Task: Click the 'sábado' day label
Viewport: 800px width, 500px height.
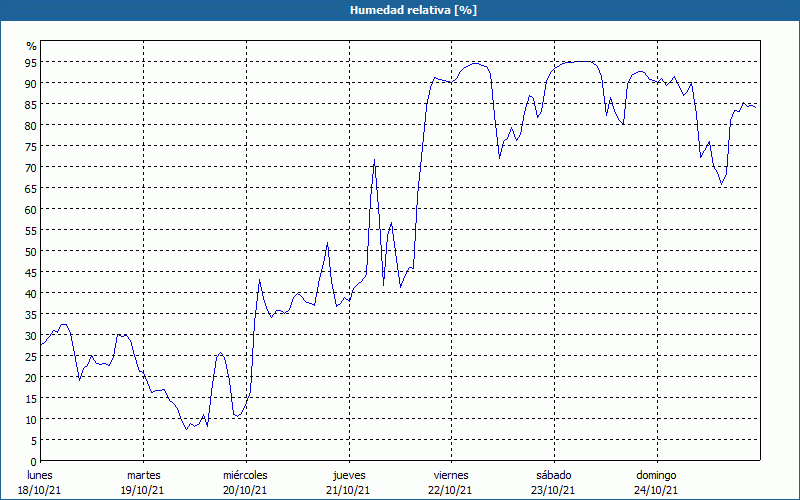Action: point(554,475)
